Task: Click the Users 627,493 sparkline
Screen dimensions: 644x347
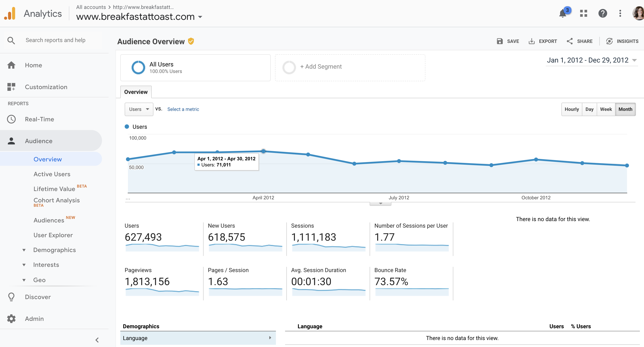Action: [x=162, y=247]
